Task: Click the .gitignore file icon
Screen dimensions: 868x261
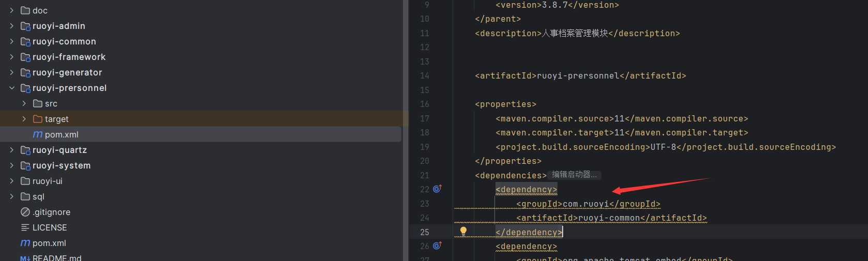Action: coord(25,212)
